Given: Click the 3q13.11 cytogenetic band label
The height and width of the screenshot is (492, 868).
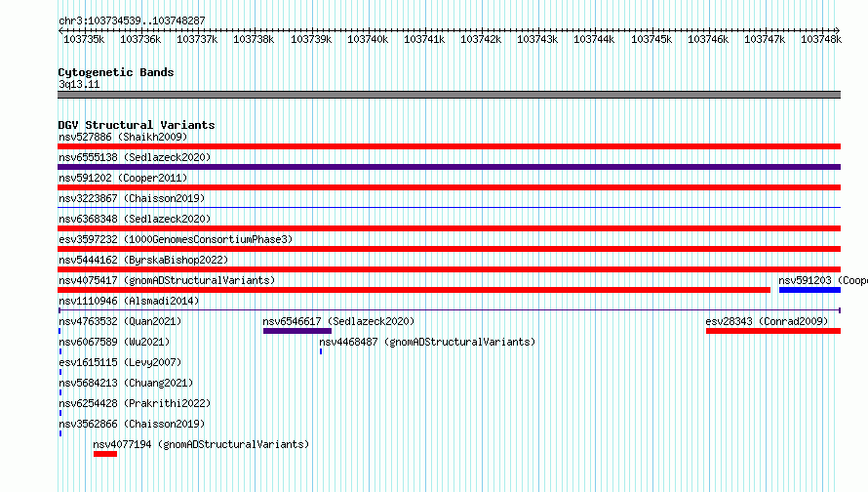Looking at the screenshot, I should (79, 84).
